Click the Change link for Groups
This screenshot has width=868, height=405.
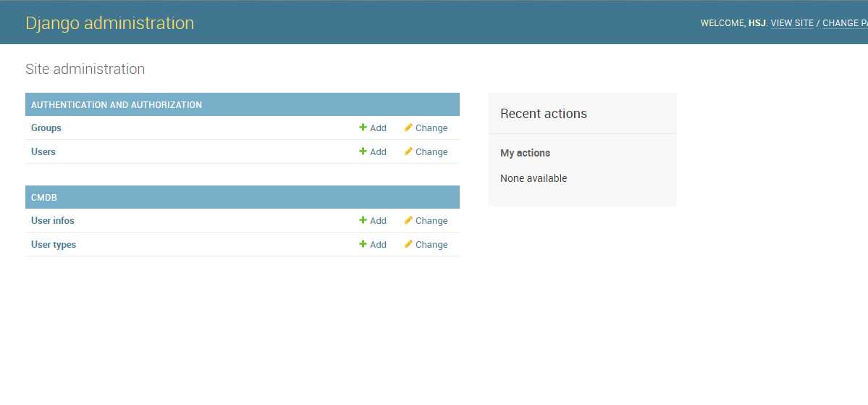tap(431, 128)
